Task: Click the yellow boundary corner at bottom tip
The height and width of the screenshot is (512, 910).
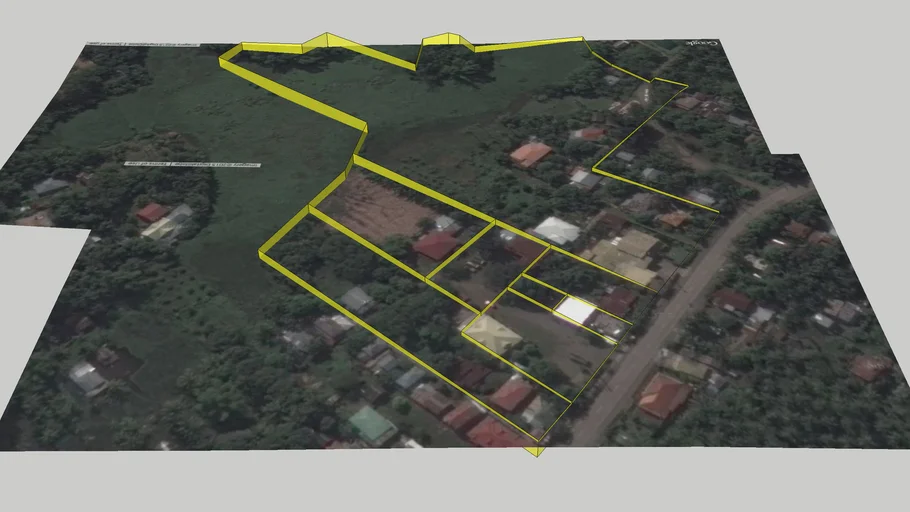Action: click(536, 450)
